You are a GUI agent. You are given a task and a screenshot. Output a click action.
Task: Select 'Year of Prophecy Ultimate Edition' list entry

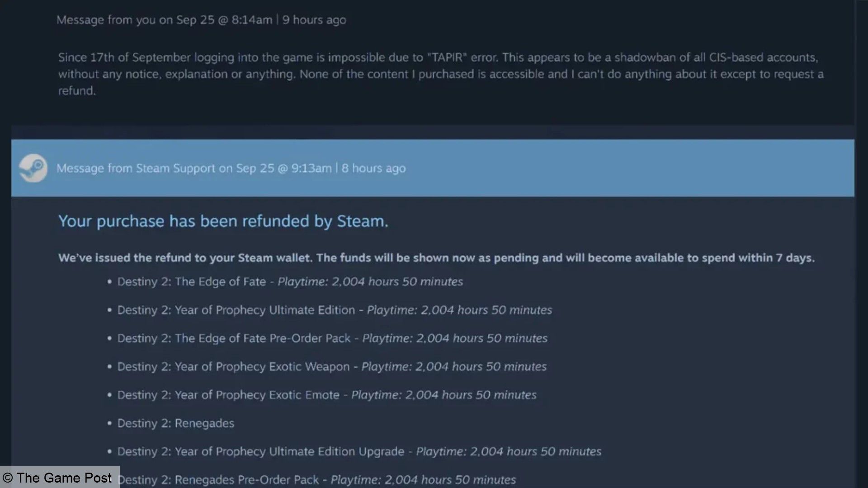click(236, 310)
